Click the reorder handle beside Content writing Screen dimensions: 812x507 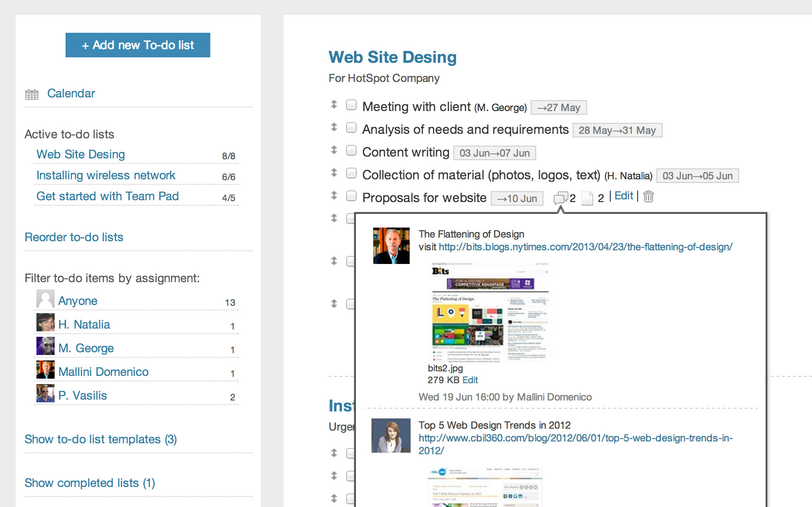[x=334, y=150]
